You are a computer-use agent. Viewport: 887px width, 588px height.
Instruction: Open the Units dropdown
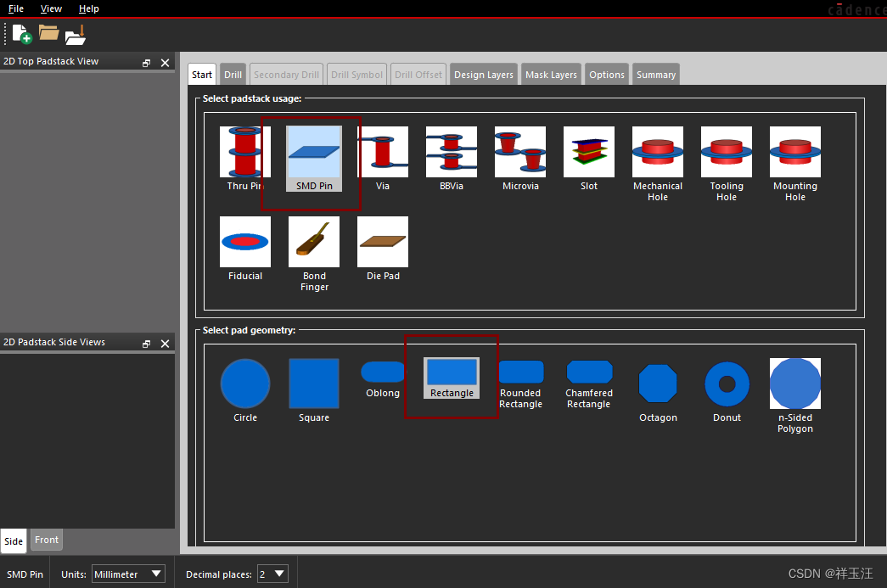coord(128,574)
